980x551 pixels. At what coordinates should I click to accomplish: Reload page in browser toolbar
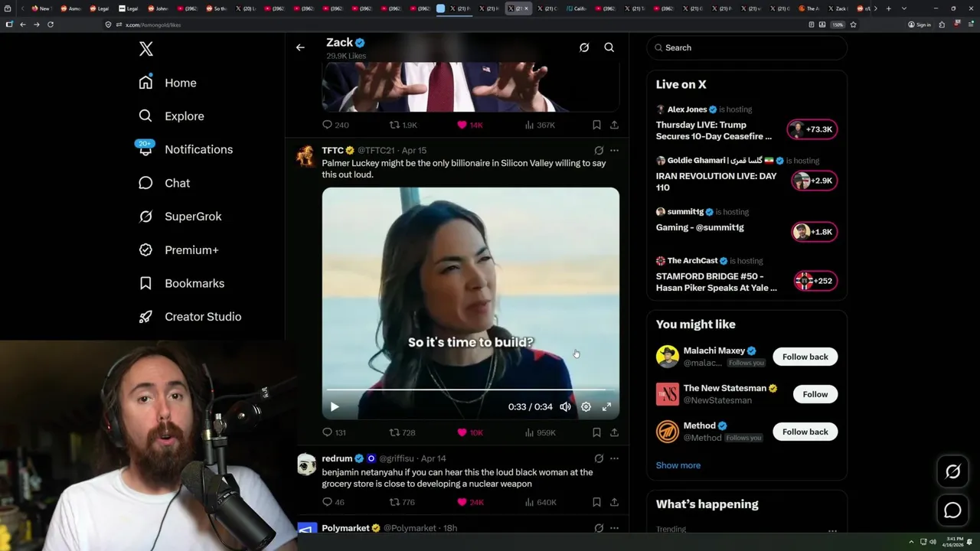(51, 24)
